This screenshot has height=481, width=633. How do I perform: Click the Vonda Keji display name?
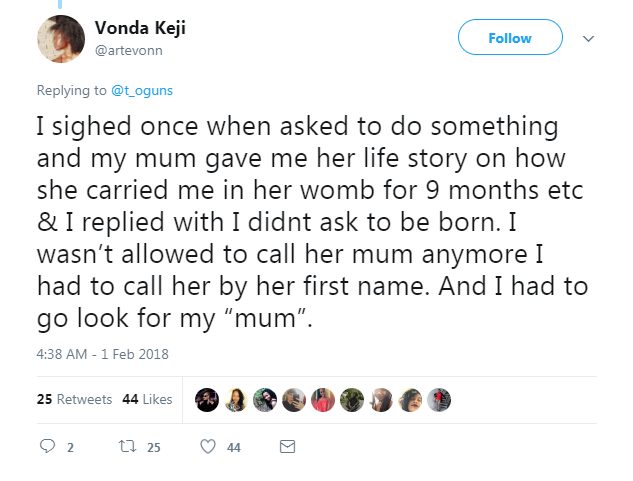[x=139, y=28]
